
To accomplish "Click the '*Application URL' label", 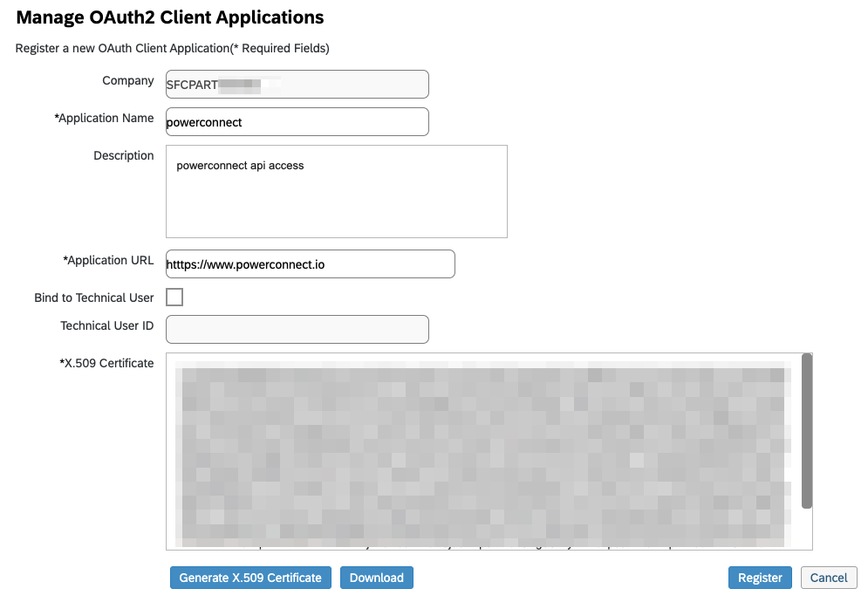I will tap(108, 260).
